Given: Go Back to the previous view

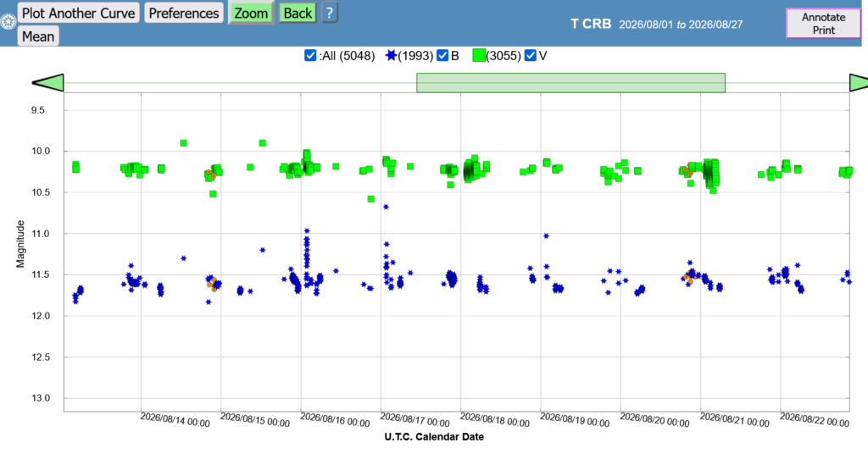Looking at the screenshot, I should coord(298,13).
